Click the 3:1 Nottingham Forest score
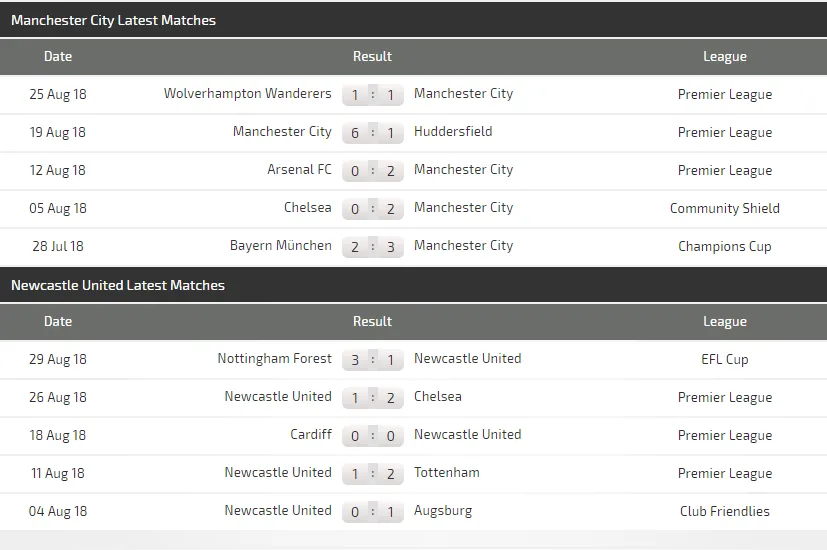827x550 pixels. [x=372, y=360]
